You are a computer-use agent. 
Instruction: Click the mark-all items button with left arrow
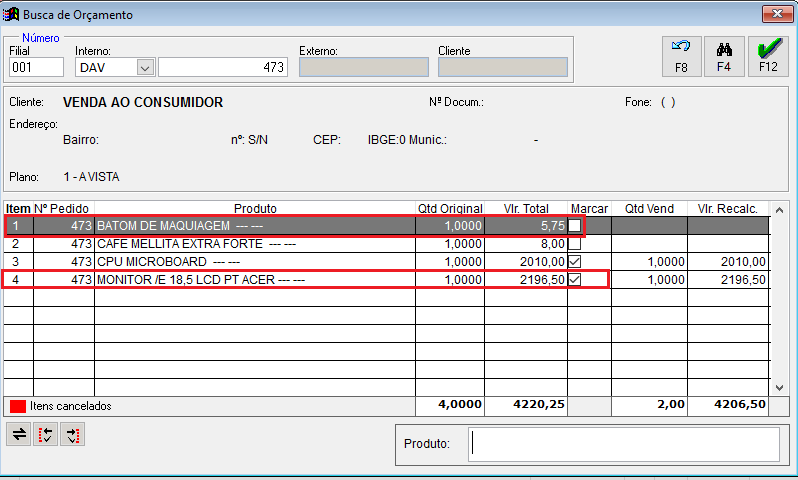click(46, 433)
